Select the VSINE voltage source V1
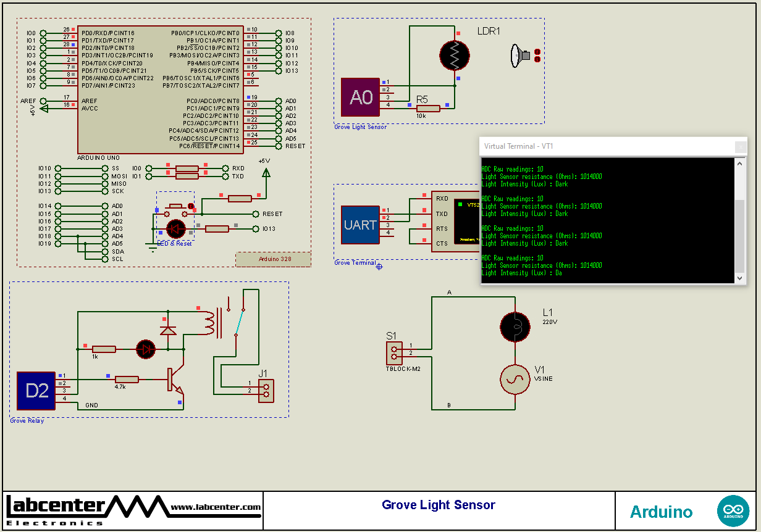761x532 pixels. coord(515,380)
